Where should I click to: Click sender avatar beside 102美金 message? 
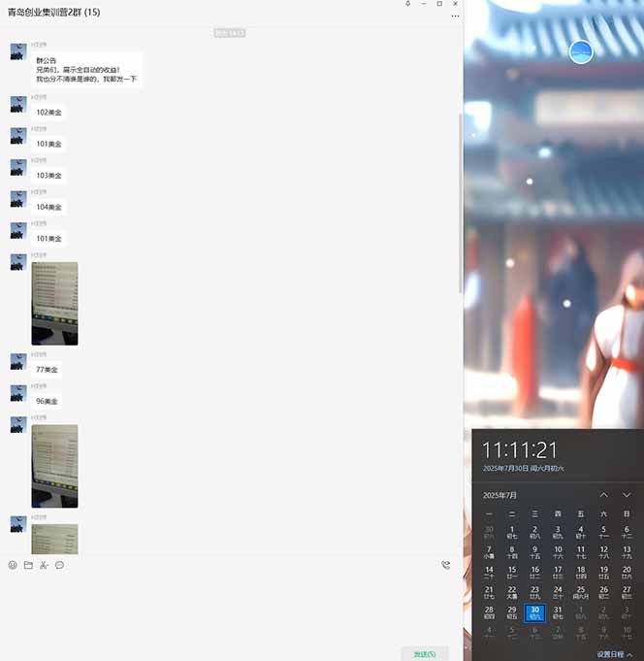tap(17, 104)
